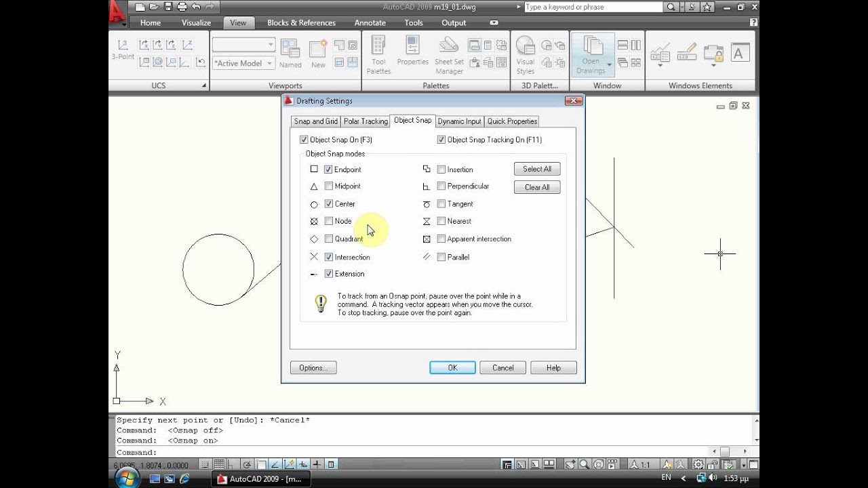Image resolution: width=868 pixels, height=488 pixels.
Task: Uncheck the Endpoint snap mode
Action: pos(328,169)
